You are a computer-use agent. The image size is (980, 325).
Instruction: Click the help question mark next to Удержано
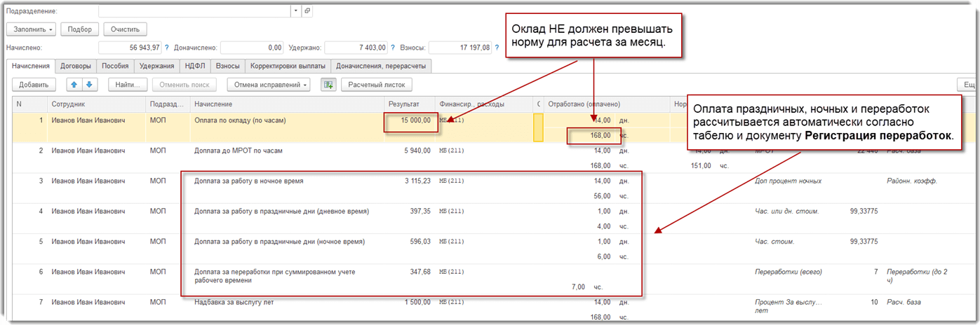coord(393,48)
